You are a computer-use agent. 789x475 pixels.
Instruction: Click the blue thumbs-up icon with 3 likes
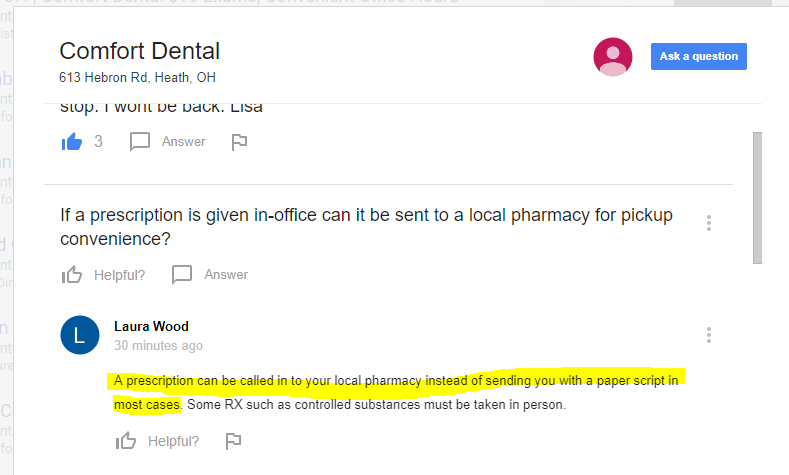tap(71, 142)
